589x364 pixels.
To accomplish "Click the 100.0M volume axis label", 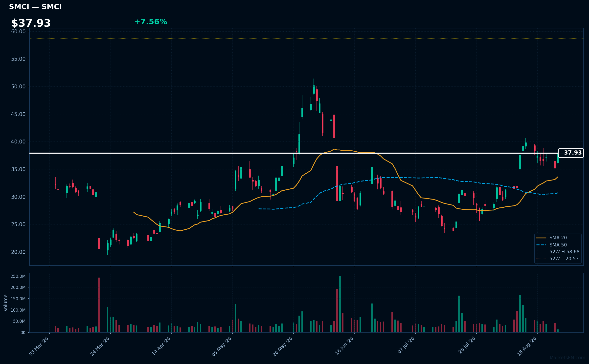I will coord(18,310).
